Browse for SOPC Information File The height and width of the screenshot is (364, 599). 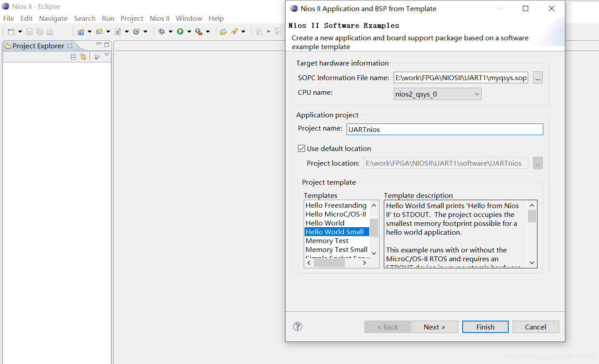coord(537,77)
